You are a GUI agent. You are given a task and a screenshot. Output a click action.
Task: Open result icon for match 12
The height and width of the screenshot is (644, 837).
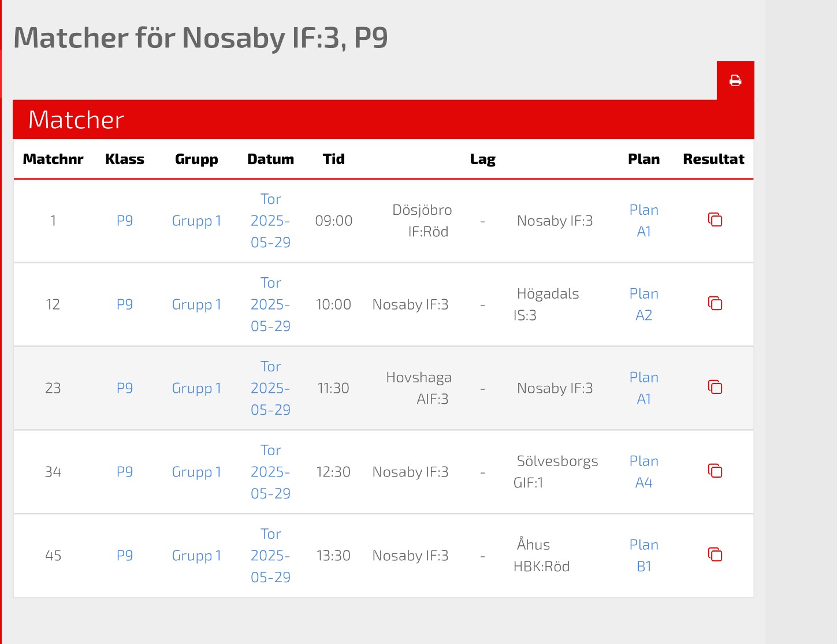coord(715,304)
